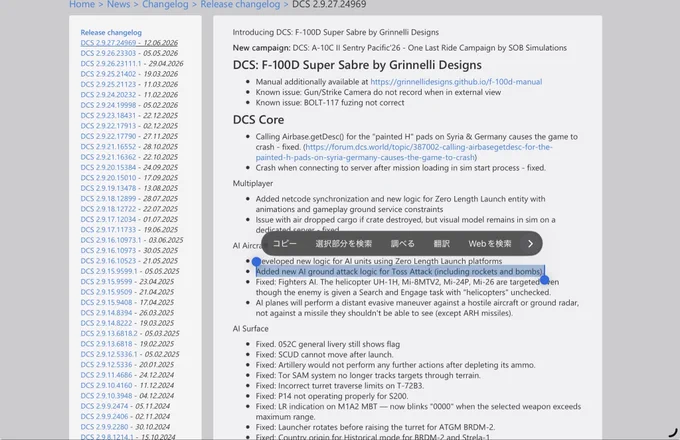The width and height of the screenshot is (680, 440).
Task: Click the Release changelog sidebar heading
Action: 111,33
